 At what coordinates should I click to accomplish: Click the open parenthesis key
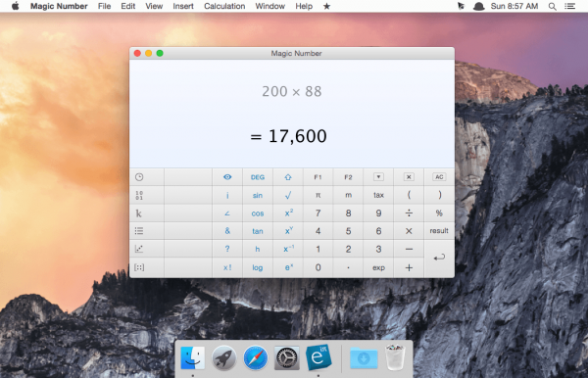click(x=409, y=195)
